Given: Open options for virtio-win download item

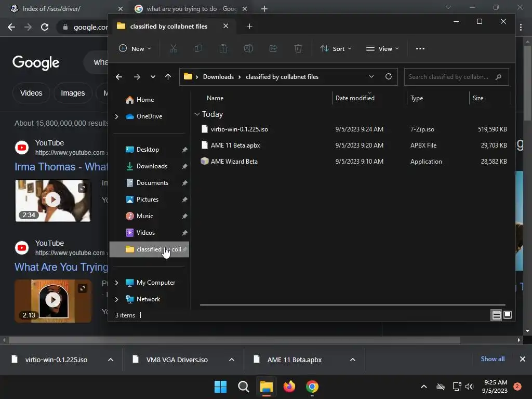Looking at the screenshot, I should [111, 360].
